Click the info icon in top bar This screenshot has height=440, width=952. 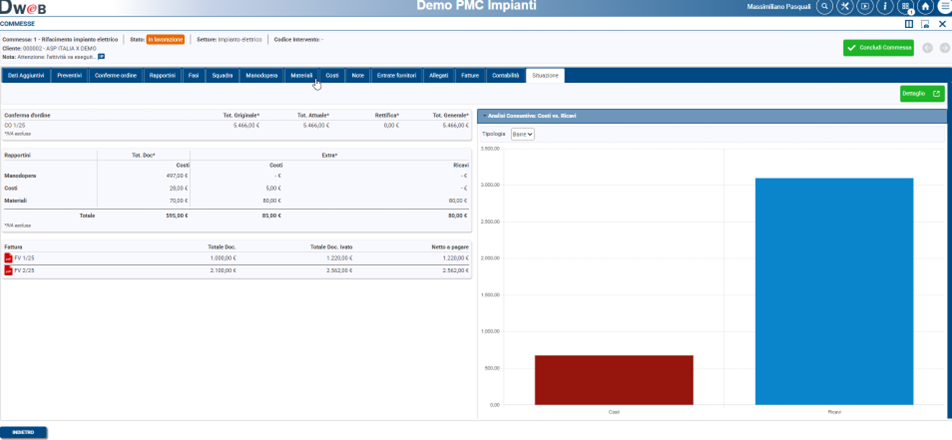(885, 7)
